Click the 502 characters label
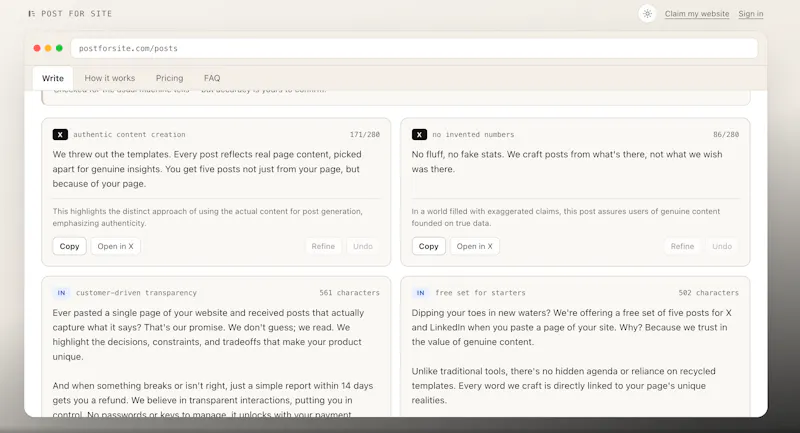Screen dimensions: 800x433 [709, 293]
